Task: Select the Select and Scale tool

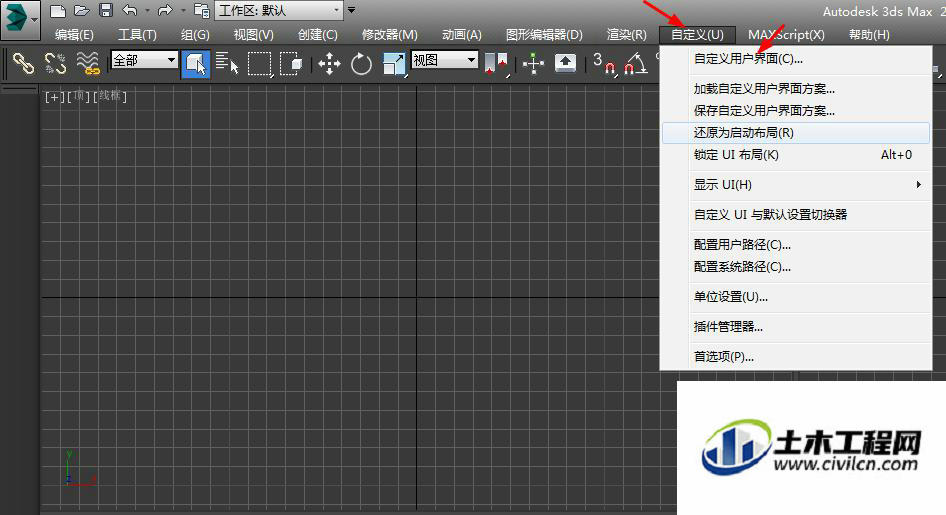Action: pyautogui.click(x=394, y=63)
